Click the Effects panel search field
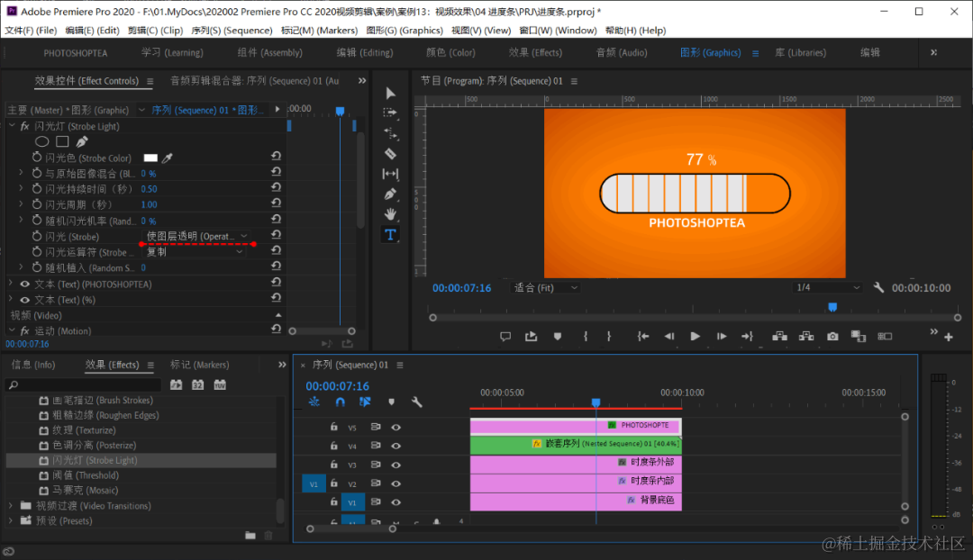Viewport: 973px width, 560px height. coord(83,385)
